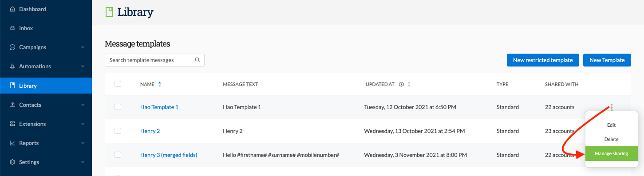
Task: Select Delete in the context menu
Action: click(612, 139)
